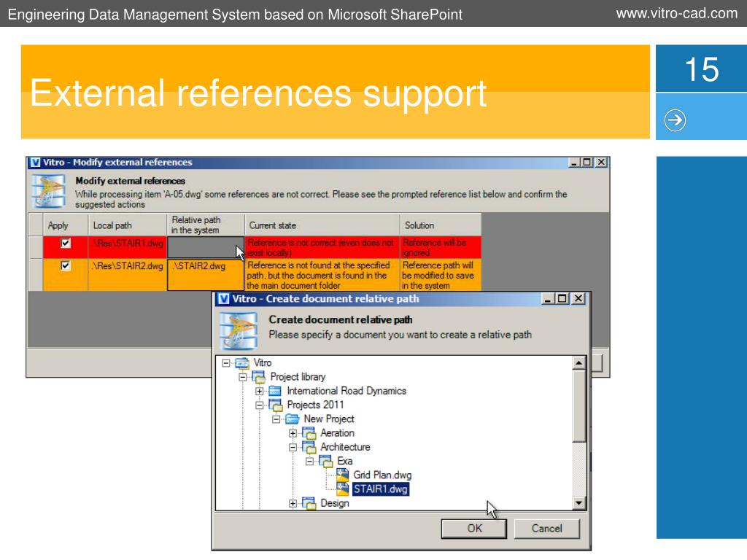The width and height of the screenshot is (747, 560).
Task: Select the New Project label
Action: click(329, 419)
